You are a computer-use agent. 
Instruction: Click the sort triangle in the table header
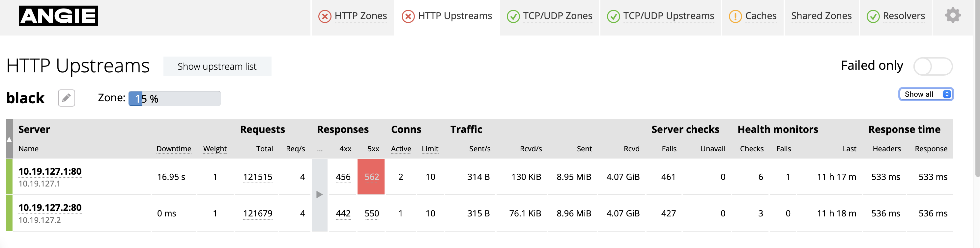click(x=9, y=139)
